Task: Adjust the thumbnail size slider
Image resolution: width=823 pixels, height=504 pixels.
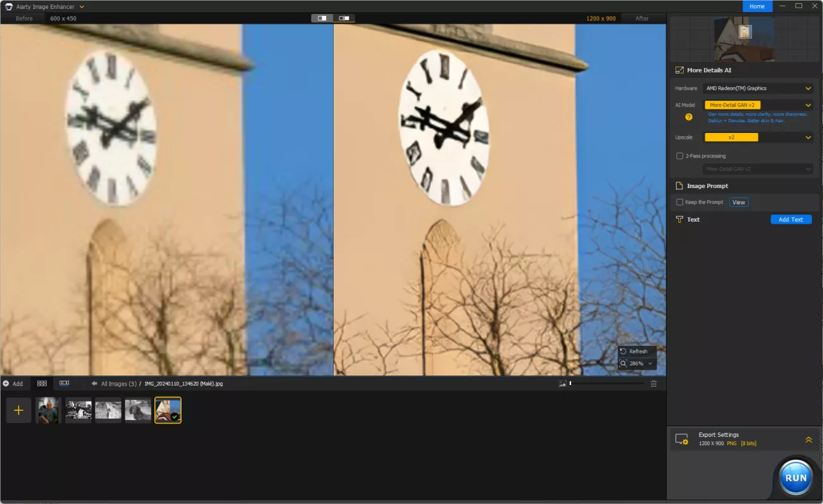Action: tap(570, 384)
